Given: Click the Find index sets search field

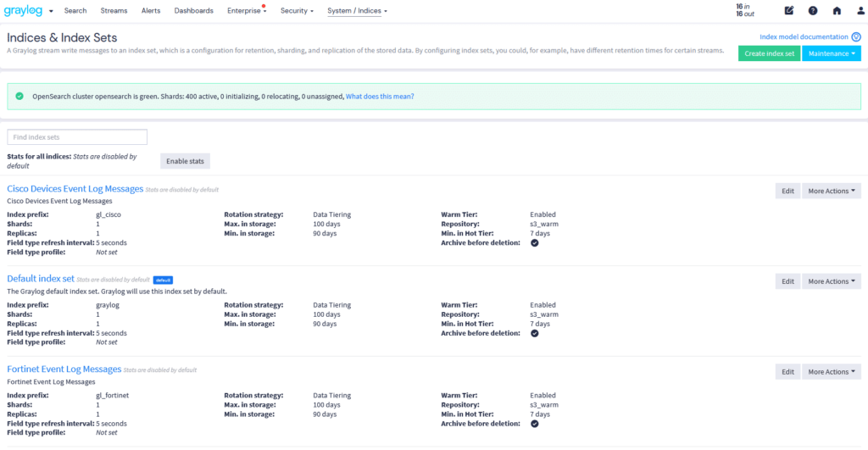Looking at the screenshot, I should [x=77, y=136].
